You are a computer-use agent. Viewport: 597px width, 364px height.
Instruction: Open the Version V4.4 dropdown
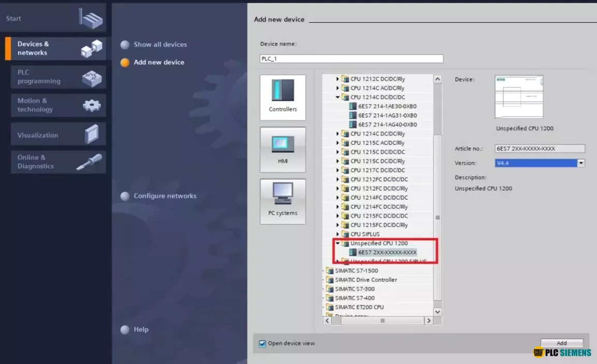click(x=581, y=163)
